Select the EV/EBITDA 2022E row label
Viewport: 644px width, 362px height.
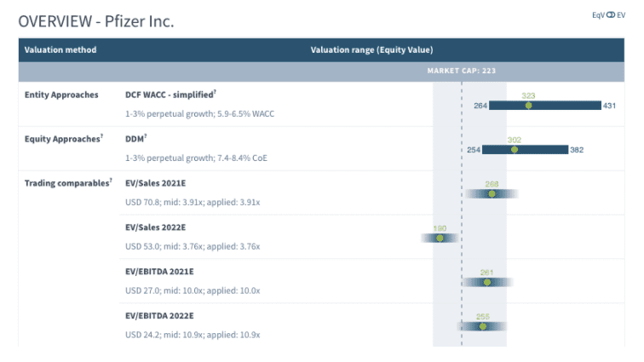[x=159, y=316]
